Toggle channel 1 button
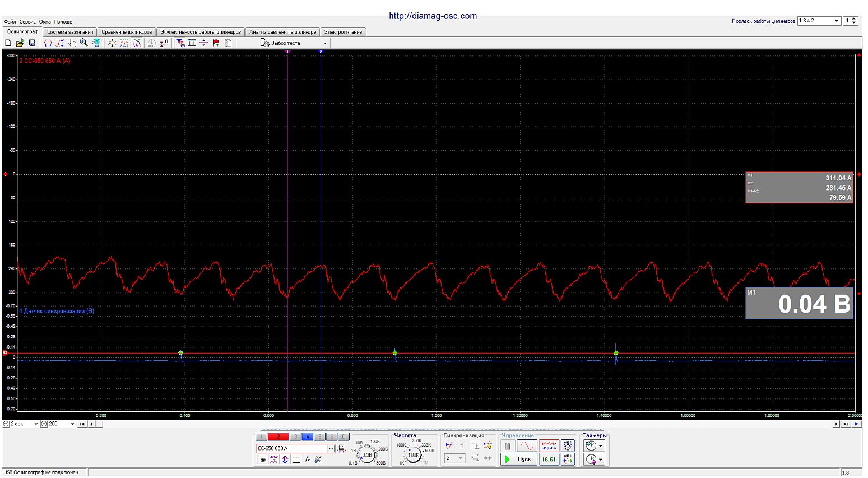This screenshot has height=478, width=868. 261,437
